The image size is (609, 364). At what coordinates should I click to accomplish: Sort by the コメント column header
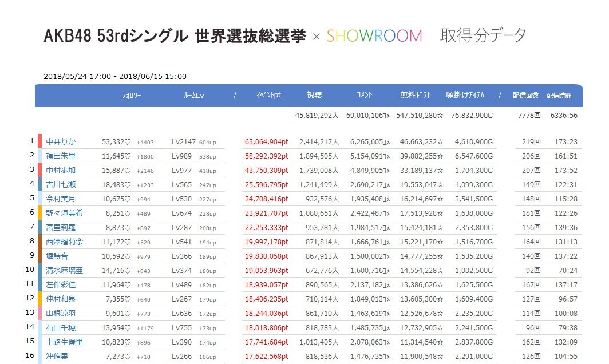tap(364, 95)
